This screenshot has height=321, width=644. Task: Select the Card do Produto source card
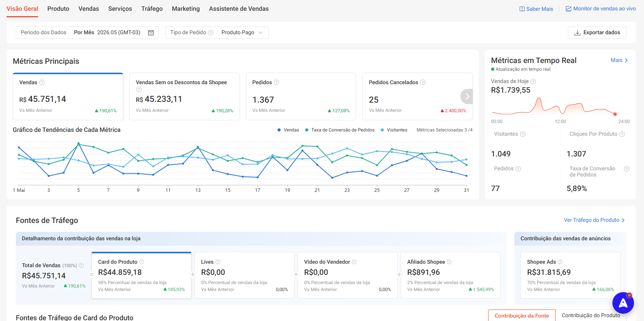(142, 275)
